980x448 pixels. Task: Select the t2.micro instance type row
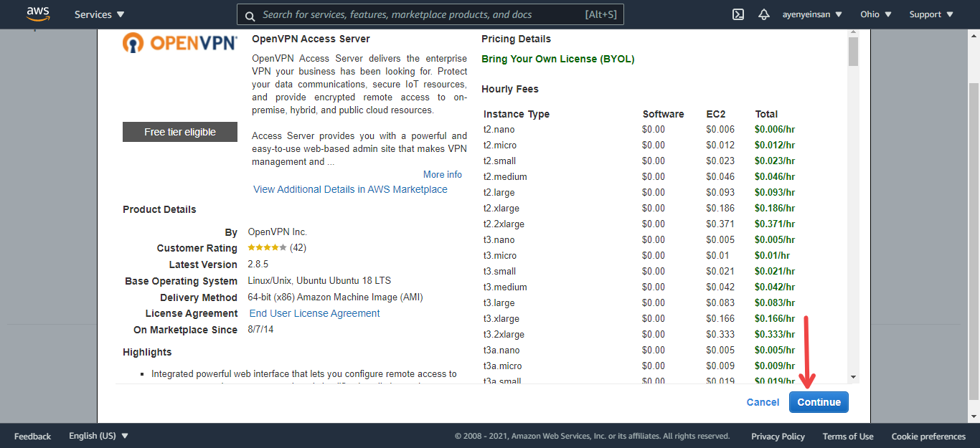click(639, 146)
